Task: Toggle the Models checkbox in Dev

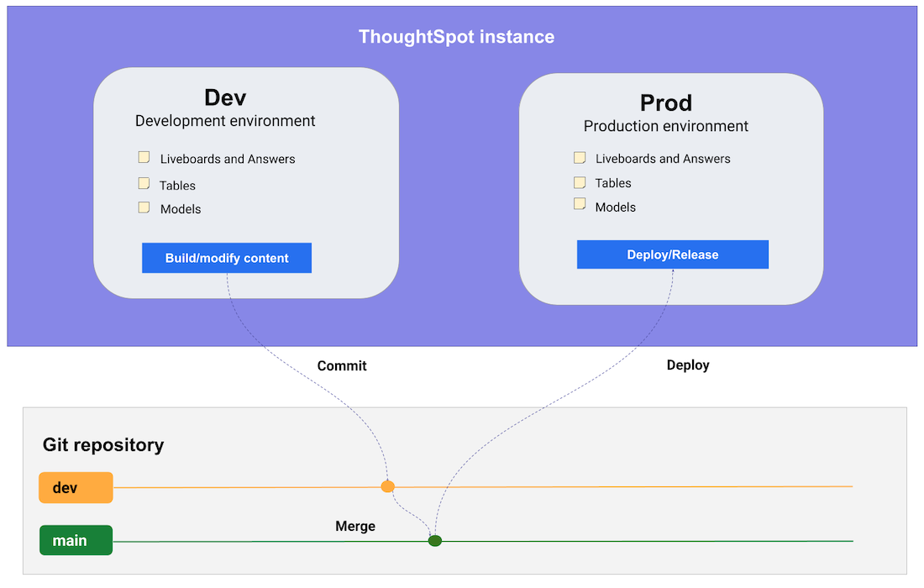Action: pos(144,207)
